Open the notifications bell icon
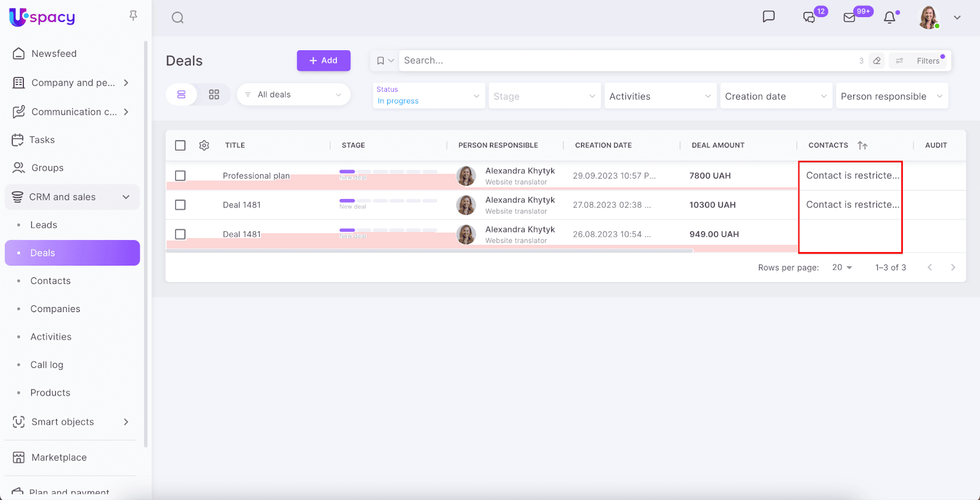Image resolution: width=980 pixels, height=500 pixels. tap(889, 18)
